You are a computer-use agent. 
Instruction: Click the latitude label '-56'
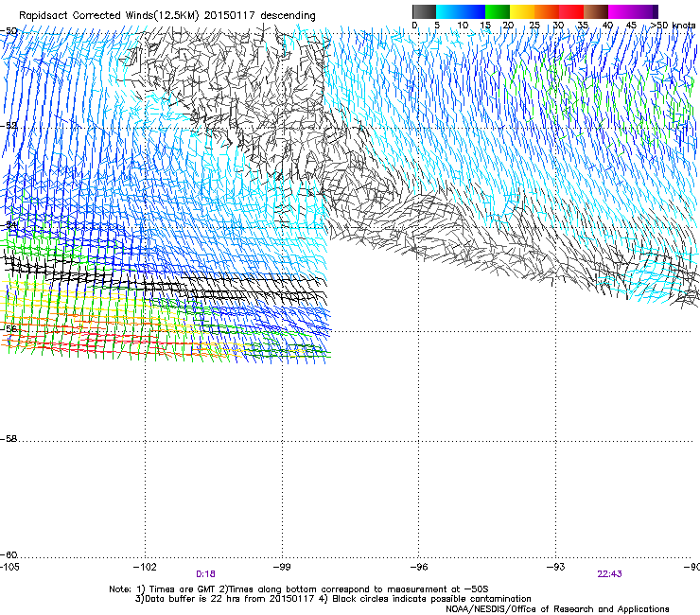coord(9,328)
